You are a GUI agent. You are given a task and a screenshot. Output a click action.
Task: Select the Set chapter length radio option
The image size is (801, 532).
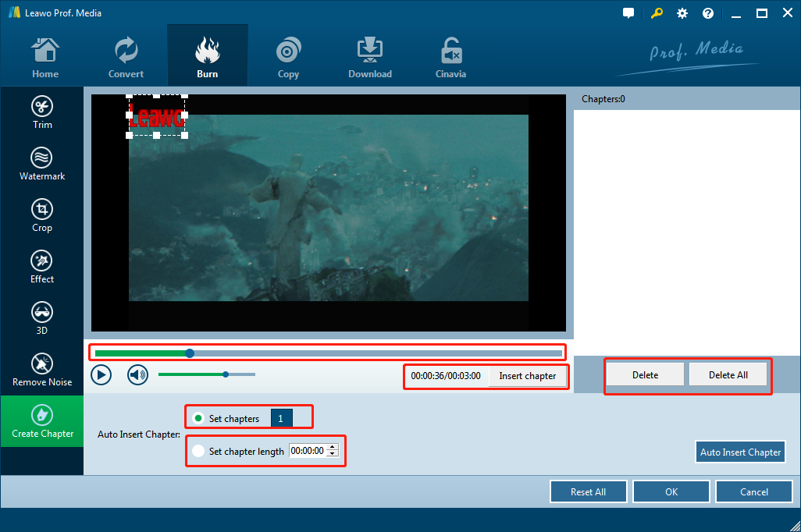coord(198,451)
